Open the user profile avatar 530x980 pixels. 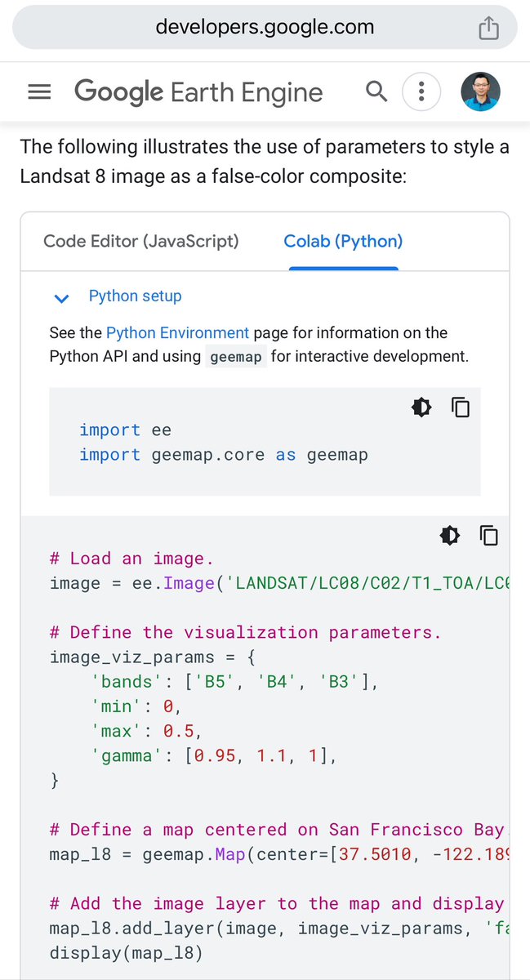(x=480, y=91)
